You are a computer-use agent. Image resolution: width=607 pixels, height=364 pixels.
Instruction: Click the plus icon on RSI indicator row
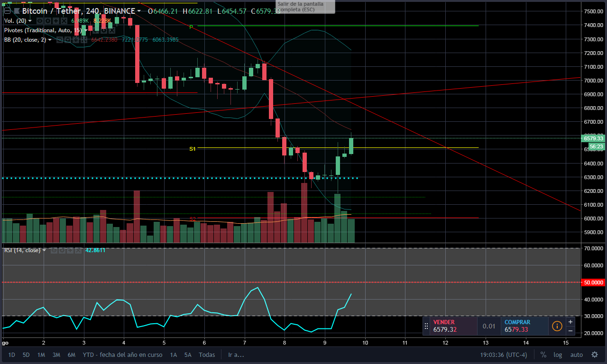(69, 250)
